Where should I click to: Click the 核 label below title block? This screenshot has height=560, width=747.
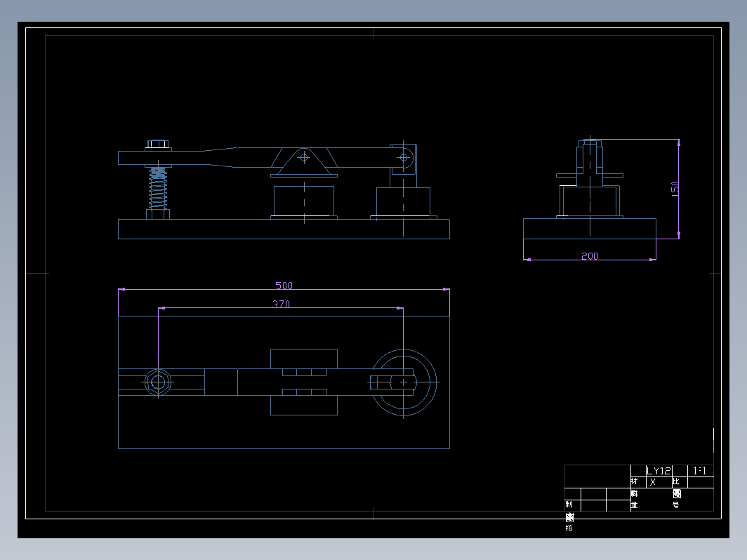coord(569,528)
